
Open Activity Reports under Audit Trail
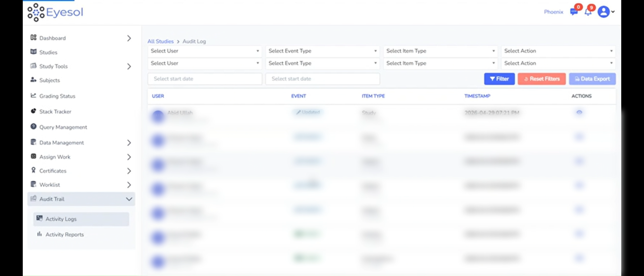[64, 235]
